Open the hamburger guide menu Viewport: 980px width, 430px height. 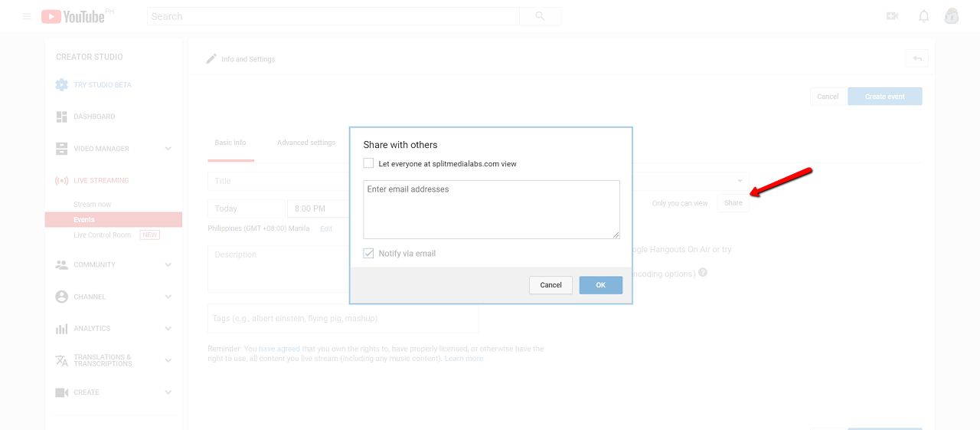(27, 16)
